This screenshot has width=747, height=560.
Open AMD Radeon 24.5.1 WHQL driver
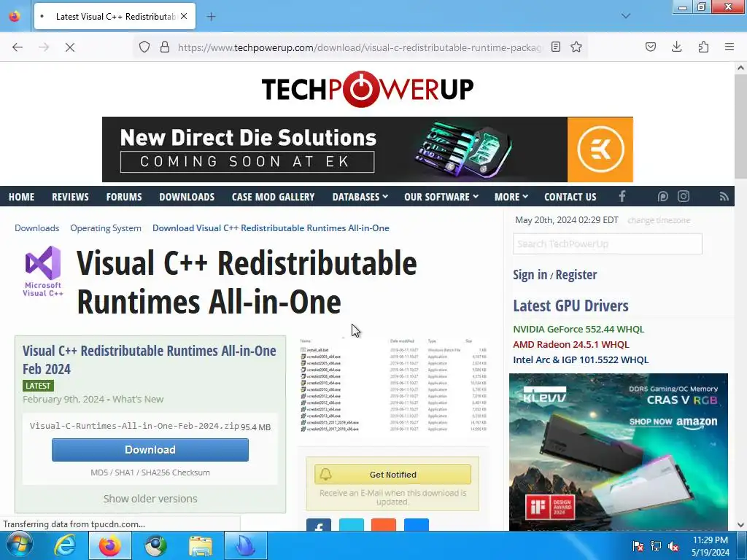tap(570, 344)
